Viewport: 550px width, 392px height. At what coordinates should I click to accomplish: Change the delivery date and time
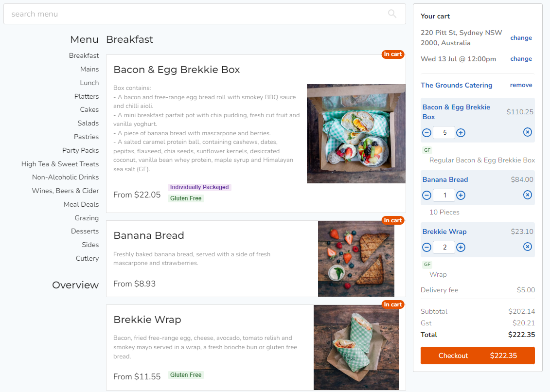[521, 59]
